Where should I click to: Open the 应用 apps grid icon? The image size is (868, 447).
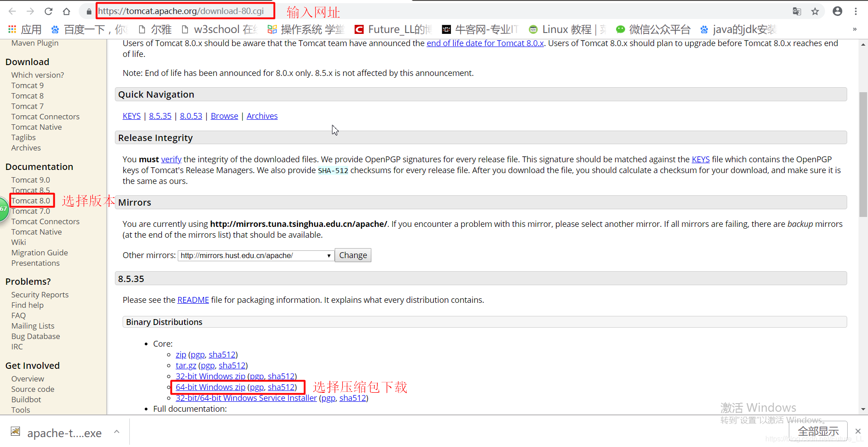(12, 29)
